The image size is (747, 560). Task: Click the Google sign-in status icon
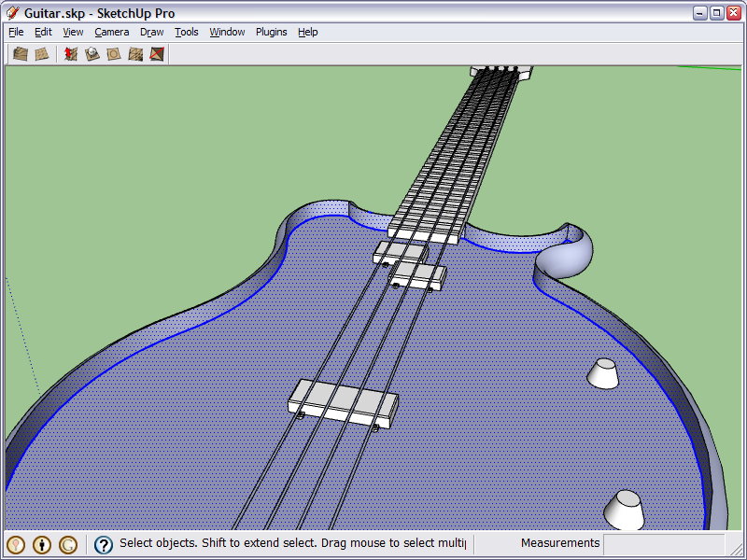[x=68, y=544]
